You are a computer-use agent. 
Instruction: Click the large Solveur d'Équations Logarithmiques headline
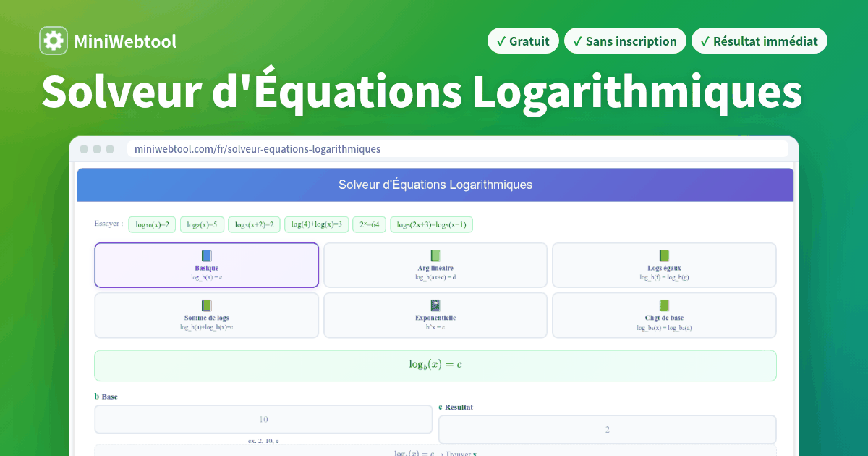(422, 93)
